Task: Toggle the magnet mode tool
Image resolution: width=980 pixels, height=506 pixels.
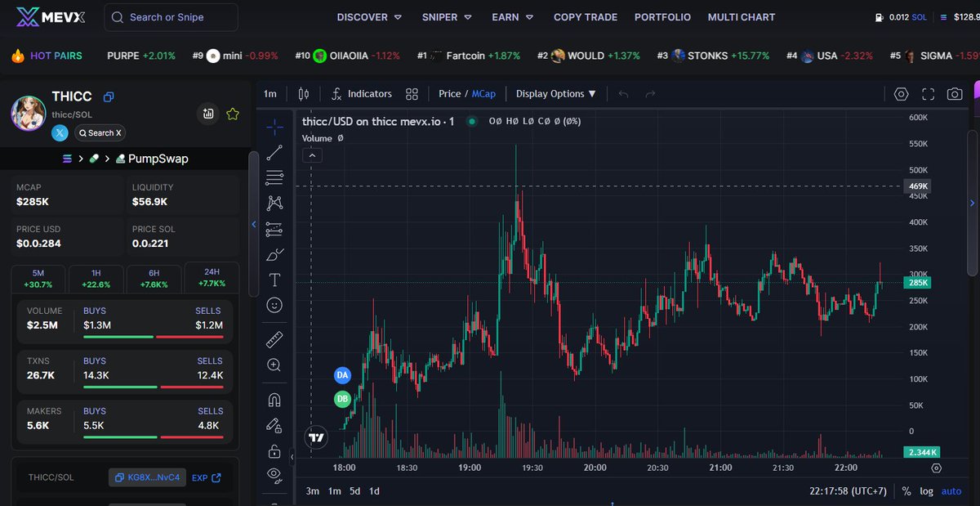Action: [x=274, y=400]
